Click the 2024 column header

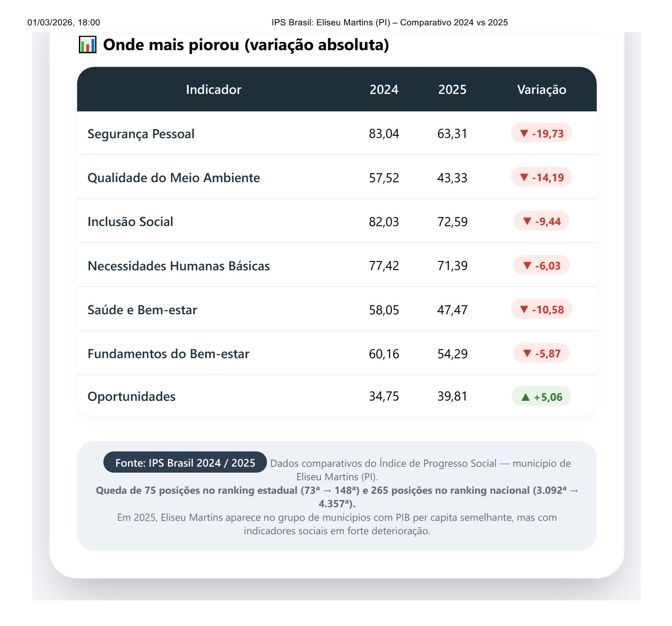[x=384, y=89]
